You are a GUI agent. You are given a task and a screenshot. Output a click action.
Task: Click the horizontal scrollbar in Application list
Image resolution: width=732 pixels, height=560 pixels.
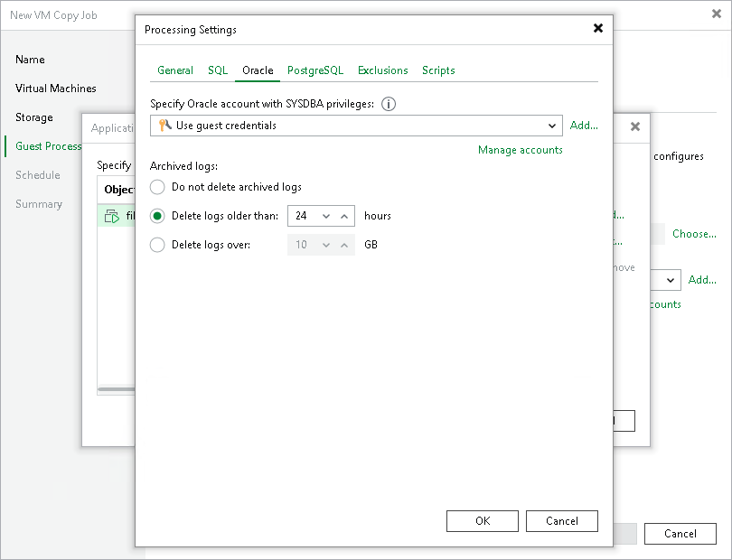click(117, 389)
